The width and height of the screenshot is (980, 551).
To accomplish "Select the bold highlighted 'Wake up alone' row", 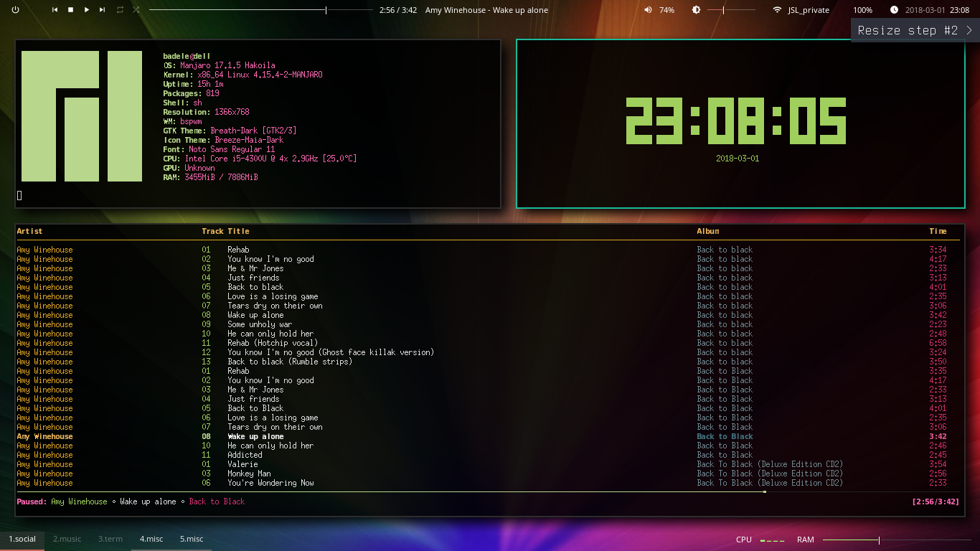I will [488, 436].
